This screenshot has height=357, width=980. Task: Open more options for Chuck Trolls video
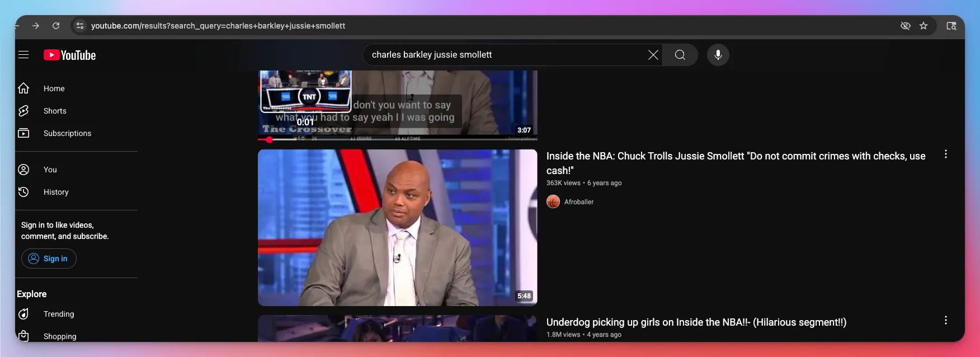946,154
